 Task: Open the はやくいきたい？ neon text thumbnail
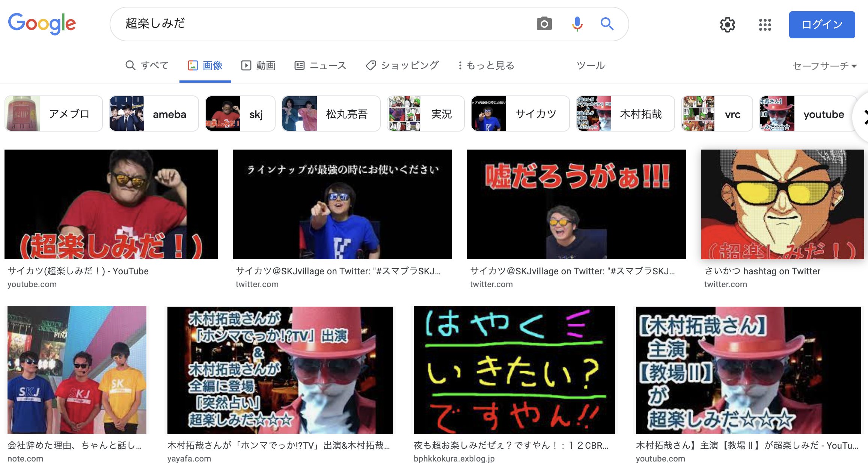pos(514,370)
